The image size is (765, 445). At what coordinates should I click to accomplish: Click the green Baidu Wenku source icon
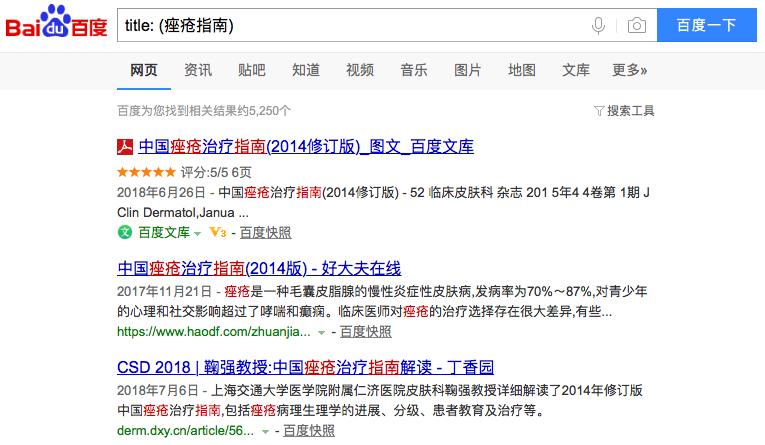[125, 232]
